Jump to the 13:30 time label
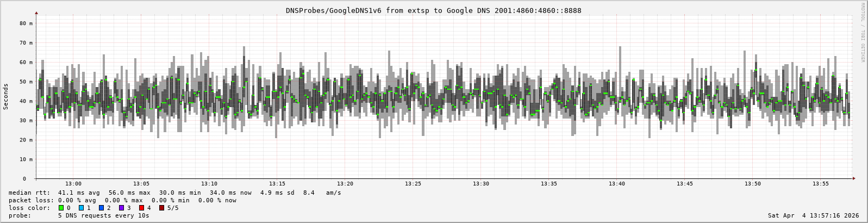The width and height of the screenshot is (868, 223). (480, 184)
